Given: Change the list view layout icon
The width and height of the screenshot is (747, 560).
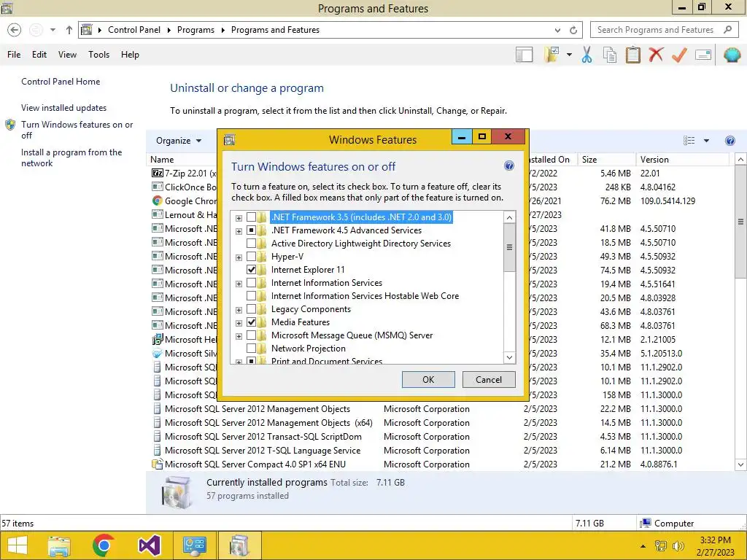Looking at the screenshot, I should pos(689,141).
